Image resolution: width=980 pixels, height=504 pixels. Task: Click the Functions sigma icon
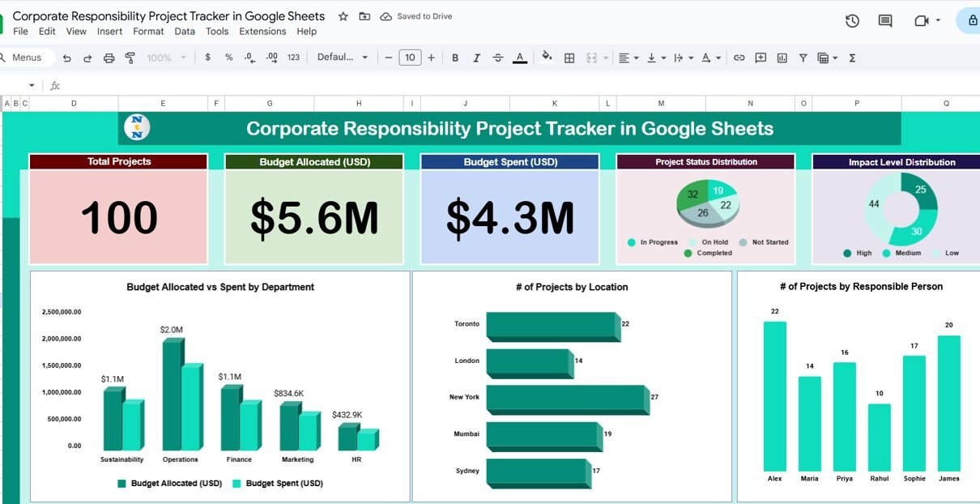click(x=852, y=58)
